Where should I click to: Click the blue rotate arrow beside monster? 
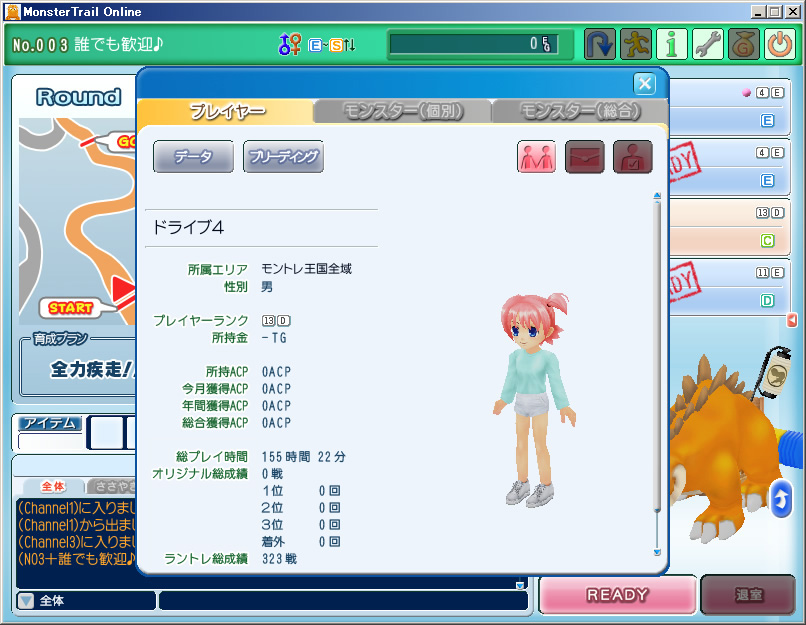click(x=781, y=499)
